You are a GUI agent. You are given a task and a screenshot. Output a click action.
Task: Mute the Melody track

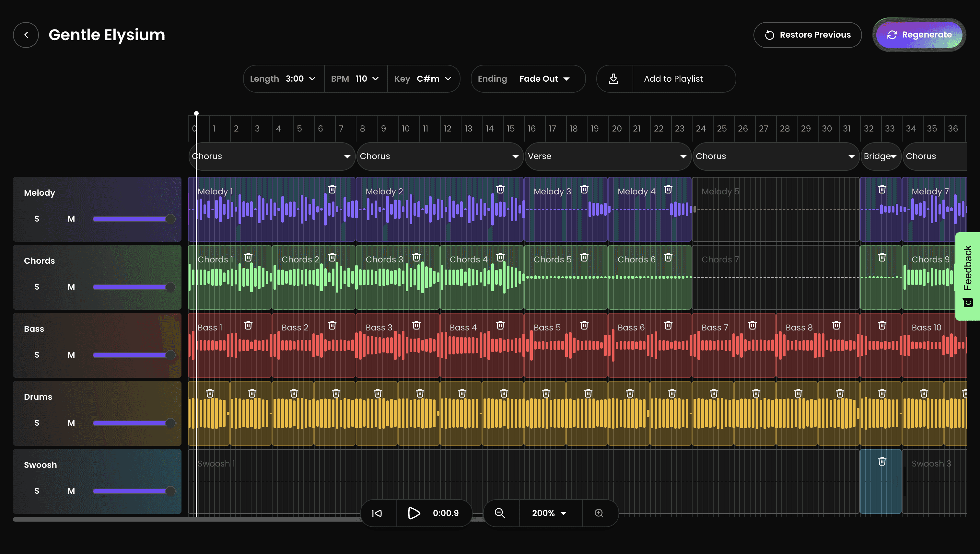click(71, 219)
